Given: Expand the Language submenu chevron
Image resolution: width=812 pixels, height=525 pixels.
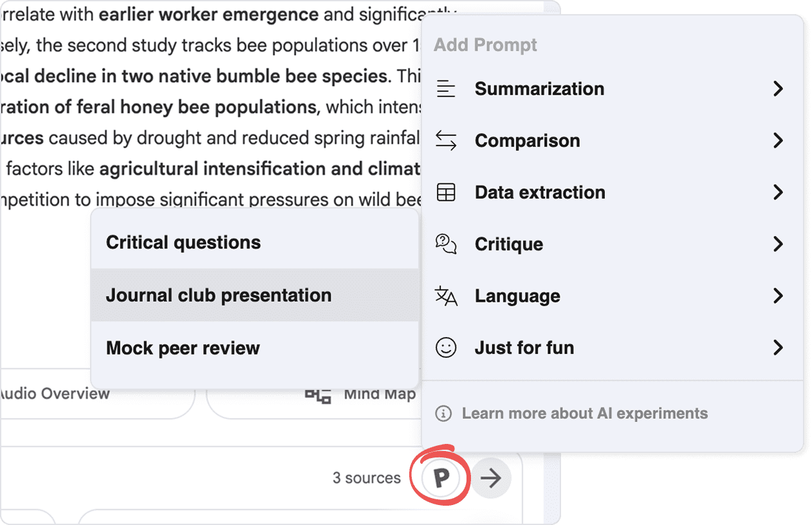Looking at the screenshot, I should click(778, 296).
